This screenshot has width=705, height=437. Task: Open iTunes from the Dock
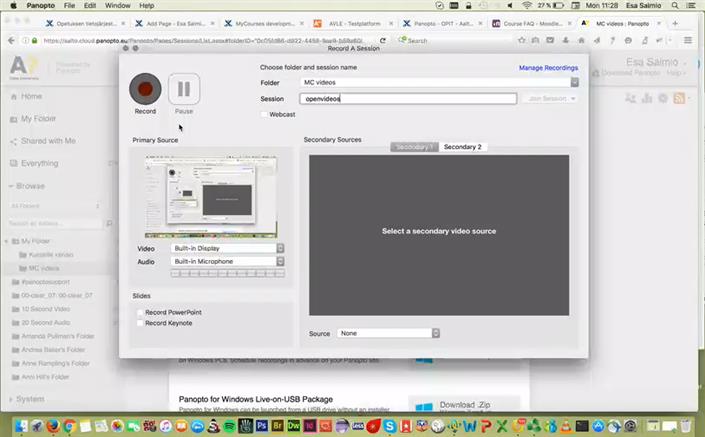tap(165, 425)
